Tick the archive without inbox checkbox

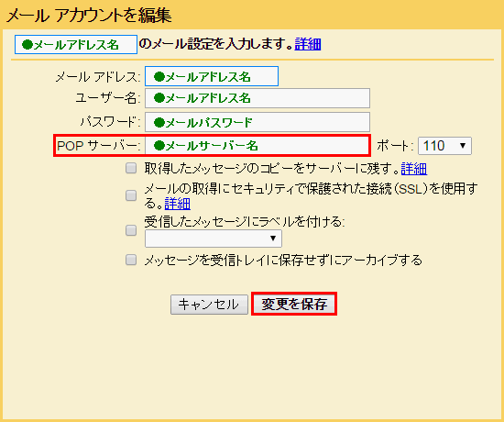click(x=131, y=260)
